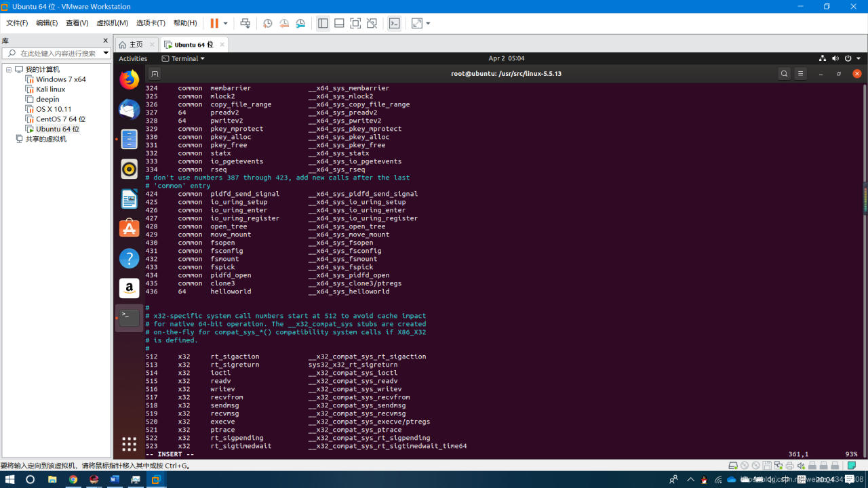
Task: Toggle the console view toolbar icon
Action: pos(394,23)
